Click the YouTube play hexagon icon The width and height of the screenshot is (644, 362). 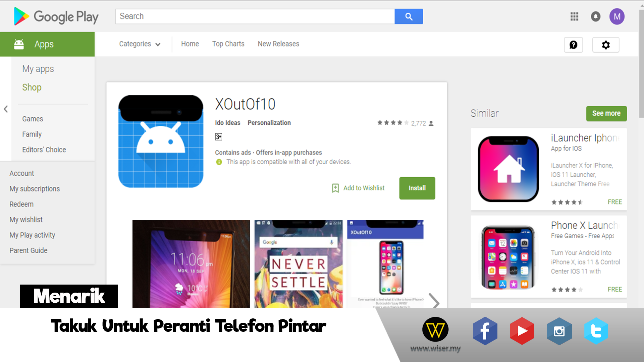[522, 331]
